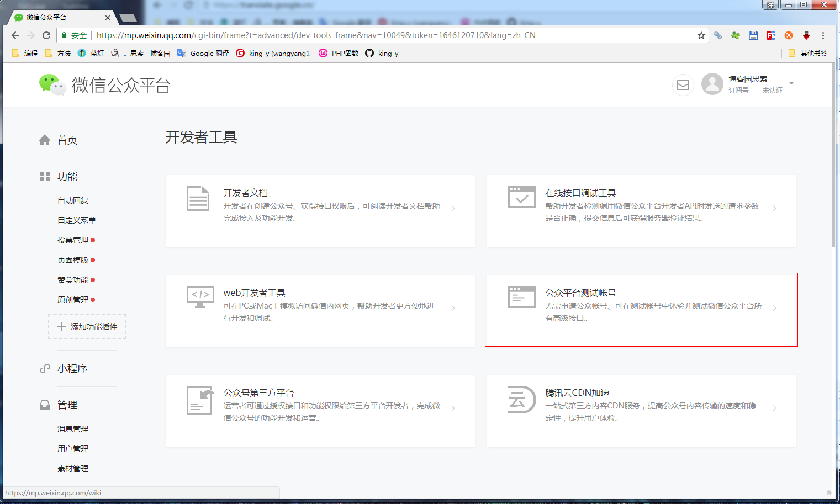Open 素材管理 in the sidebar

(x=73, y=469)
